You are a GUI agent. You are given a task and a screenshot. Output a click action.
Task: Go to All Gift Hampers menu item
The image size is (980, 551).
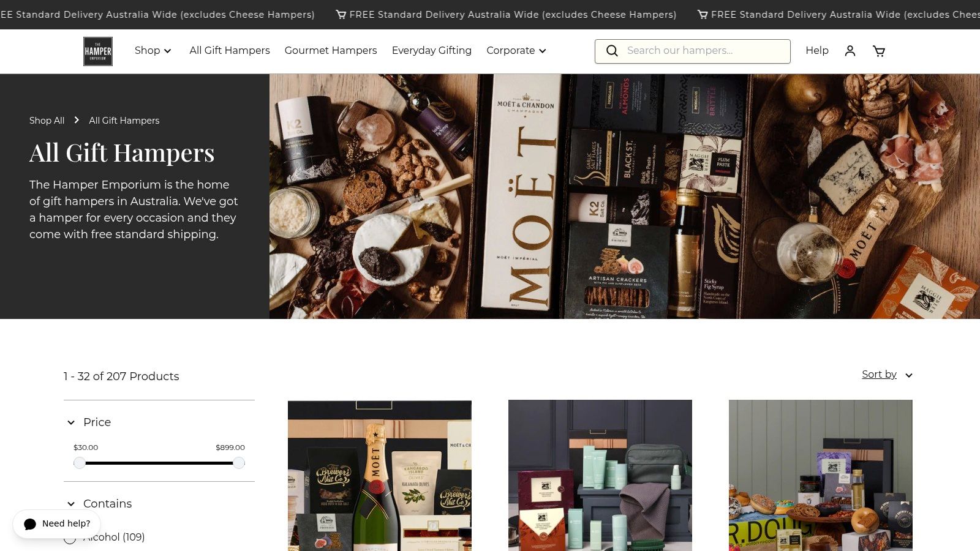(230, 51)
